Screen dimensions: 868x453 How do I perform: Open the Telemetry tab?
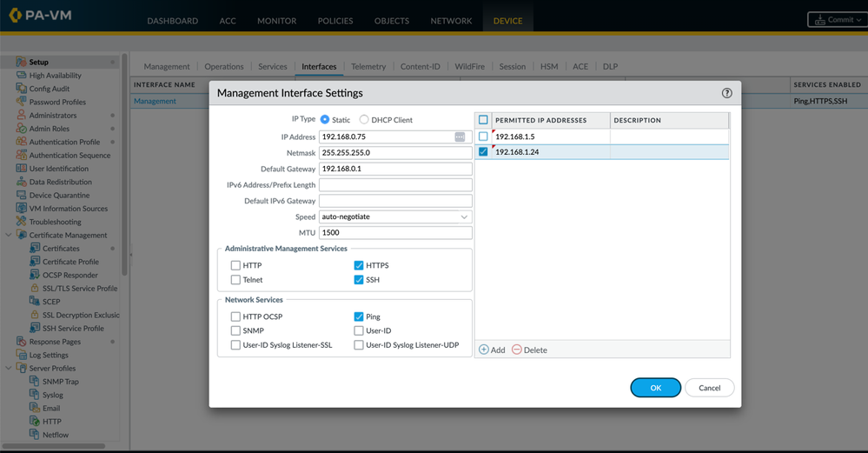pyautogui.click(x=368, y=67)
